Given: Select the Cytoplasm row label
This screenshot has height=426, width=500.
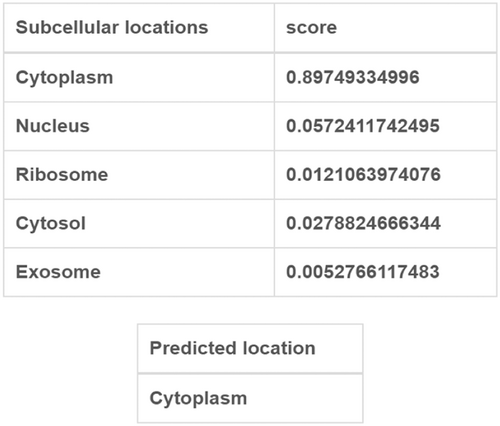Looking at the screenshot, I should pos(64,78).
